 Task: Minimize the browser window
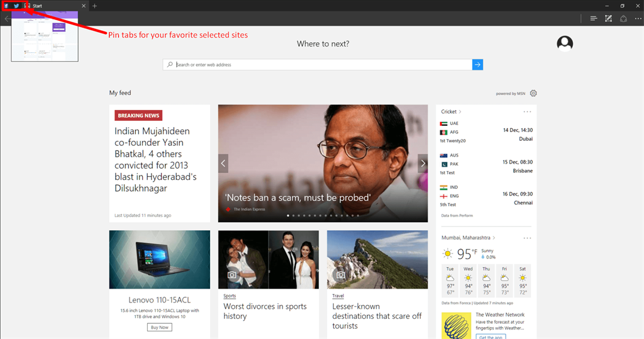[607, 6]
